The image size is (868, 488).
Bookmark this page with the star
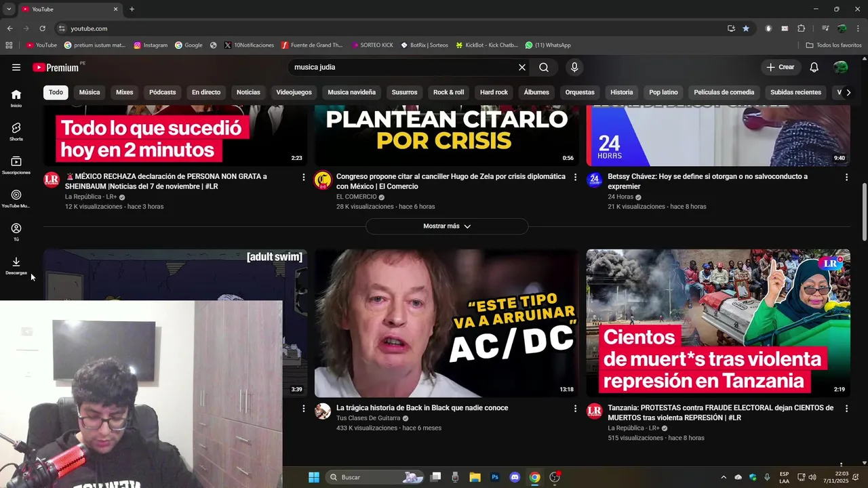[x=746, y=28]
